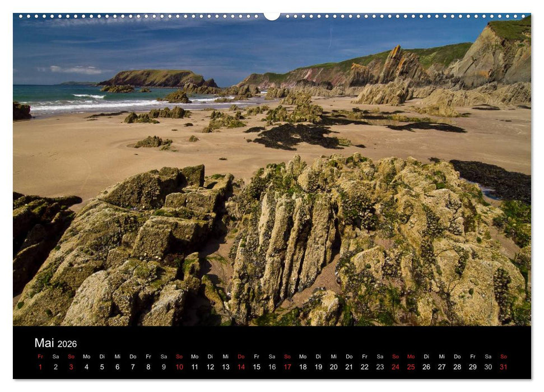544x392 pixels.
Task: Click the final red date 31
Action: (x=504, y=366)
